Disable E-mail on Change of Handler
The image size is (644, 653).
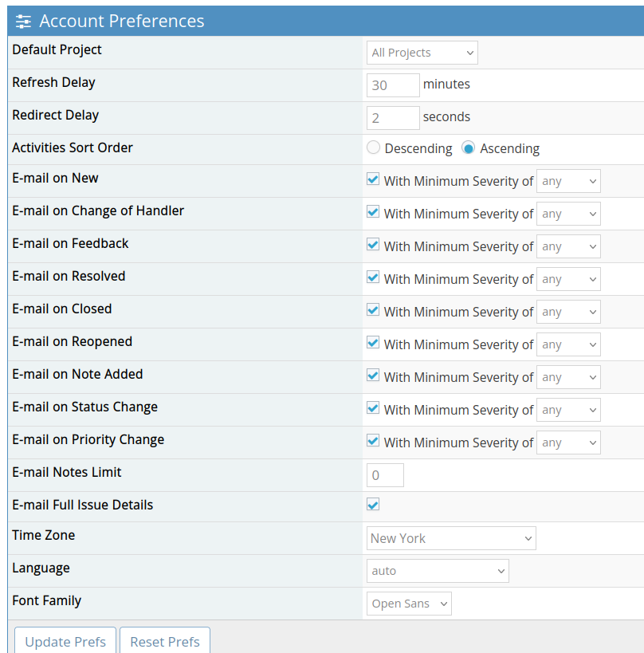pyautogui.click(x=372, y=212)
